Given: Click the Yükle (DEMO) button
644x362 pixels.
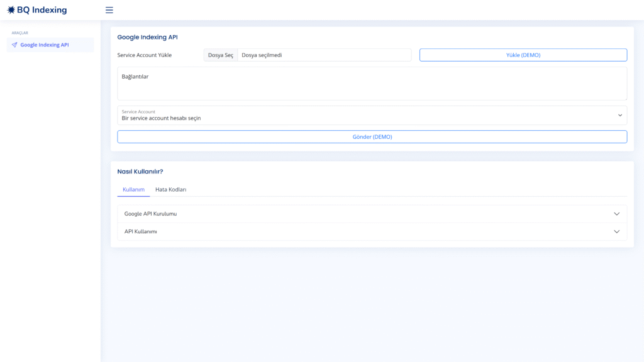Looking at the screenshot, I should (x=523, y=55).
